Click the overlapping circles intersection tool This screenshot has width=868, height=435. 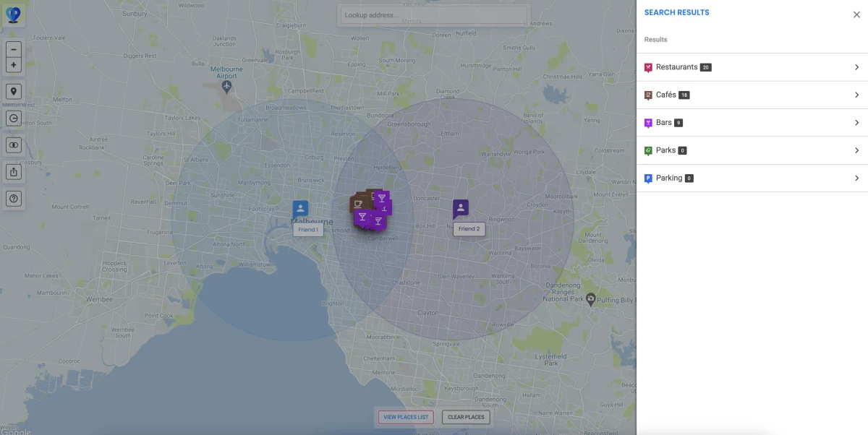14,145
